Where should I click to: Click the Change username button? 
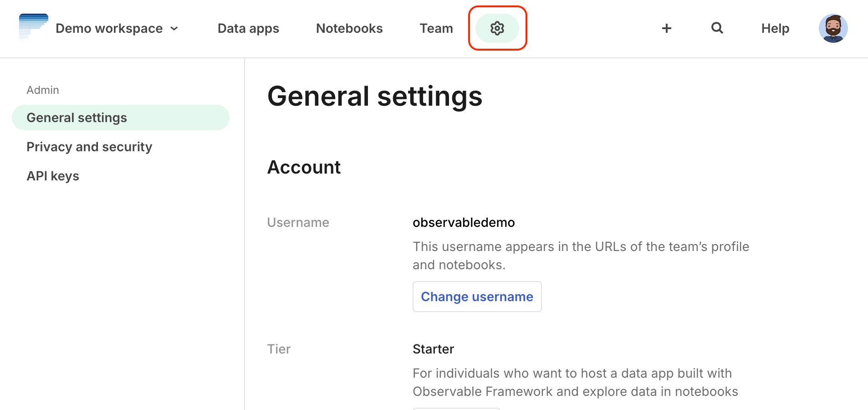pos(477,297)
